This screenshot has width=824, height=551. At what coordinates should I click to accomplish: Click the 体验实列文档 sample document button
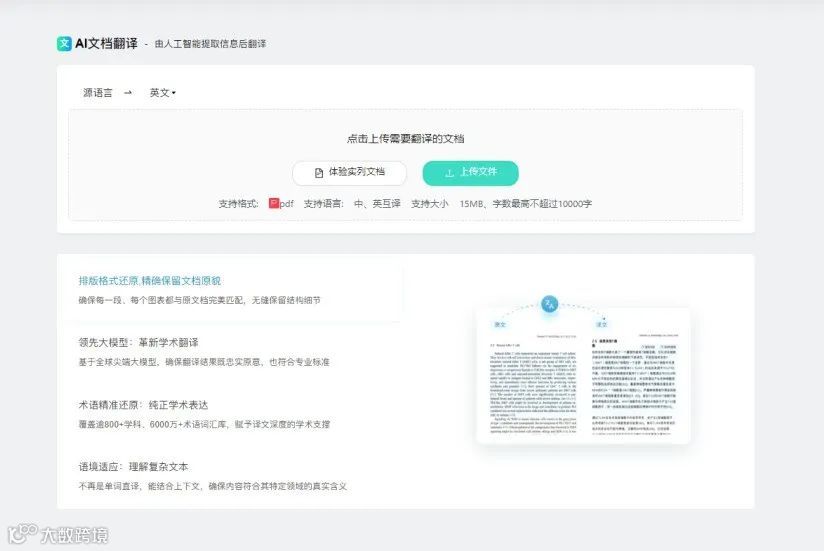point(349,173)
